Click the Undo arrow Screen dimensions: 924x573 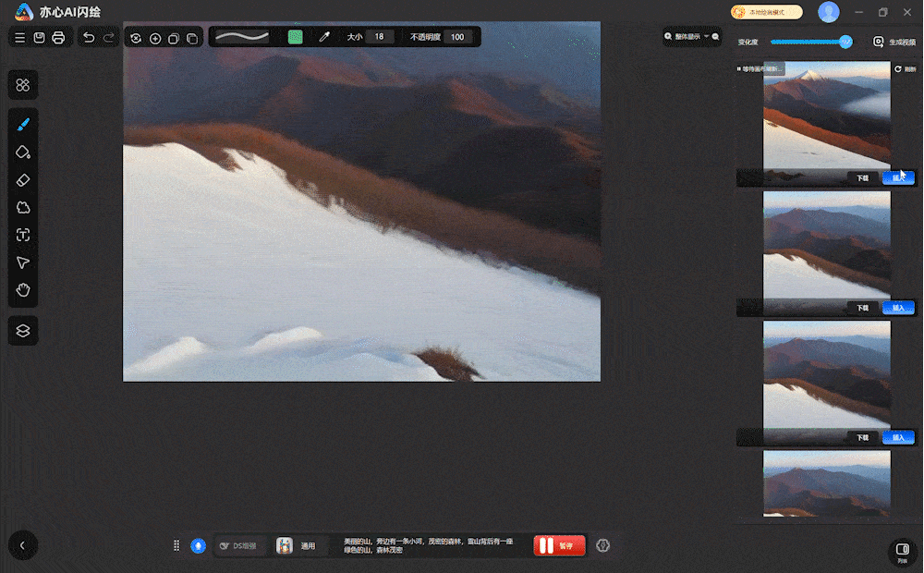click(89, 38)
